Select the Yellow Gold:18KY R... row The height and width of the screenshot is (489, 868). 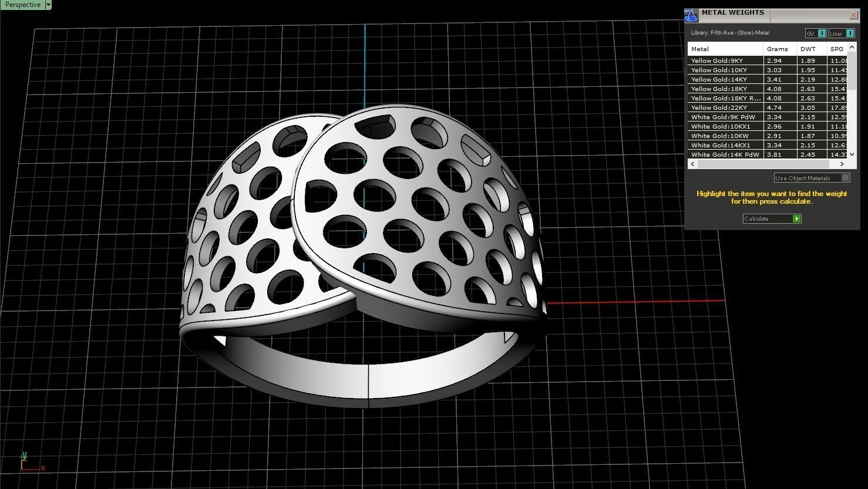[769, 98]
